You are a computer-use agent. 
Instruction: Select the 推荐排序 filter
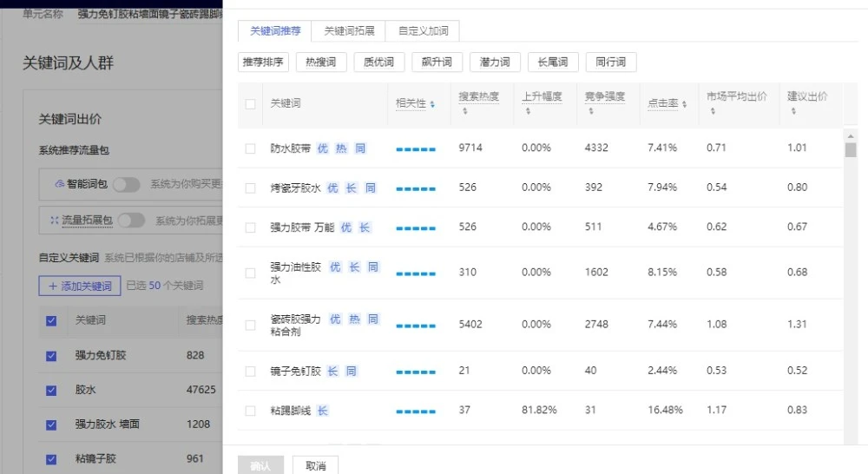coord(264,62)
